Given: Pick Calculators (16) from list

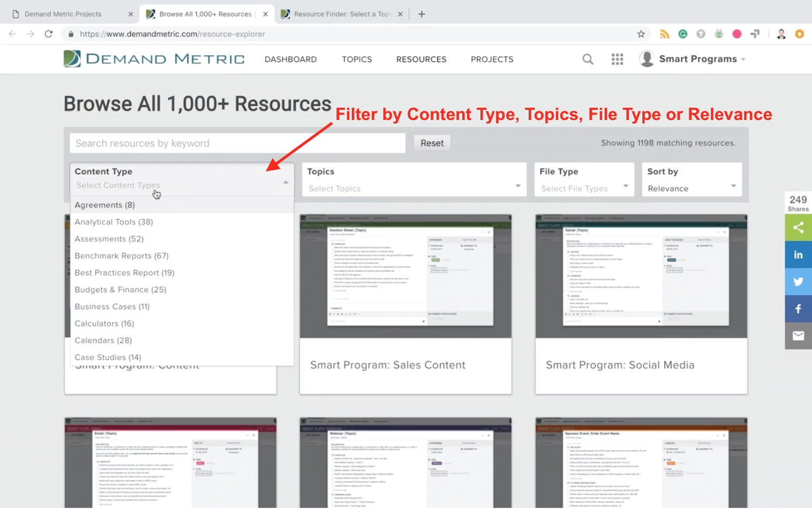Looking at the screenshot, I should (x=182, y=324).
